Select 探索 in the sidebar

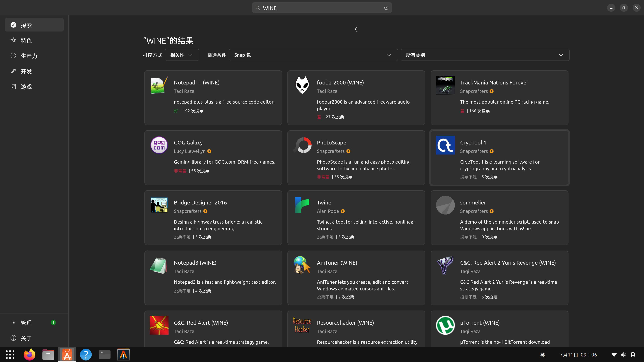click(34, 25)
